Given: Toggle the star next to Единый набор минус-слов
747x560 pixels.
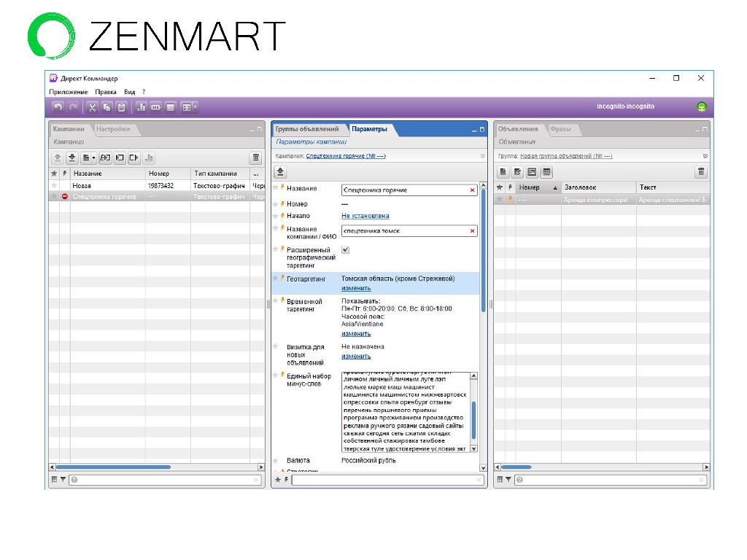Looking at the screenshot, I should coord(275,376).
